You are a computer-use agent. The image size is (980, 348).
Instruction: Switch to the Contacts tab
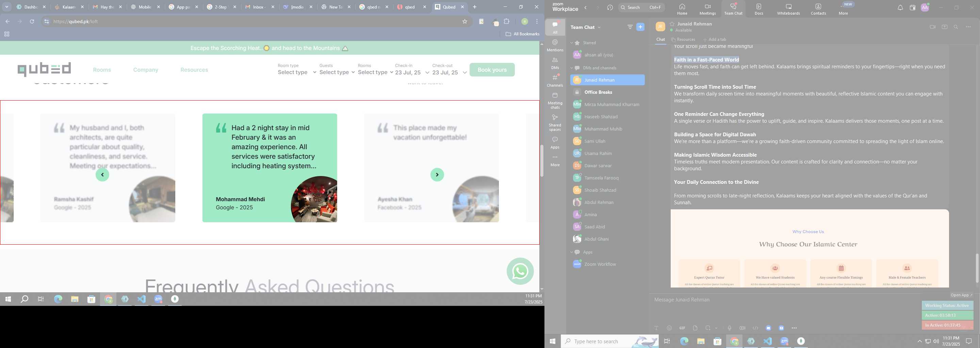pyautogui.click(x=818, y=9)
